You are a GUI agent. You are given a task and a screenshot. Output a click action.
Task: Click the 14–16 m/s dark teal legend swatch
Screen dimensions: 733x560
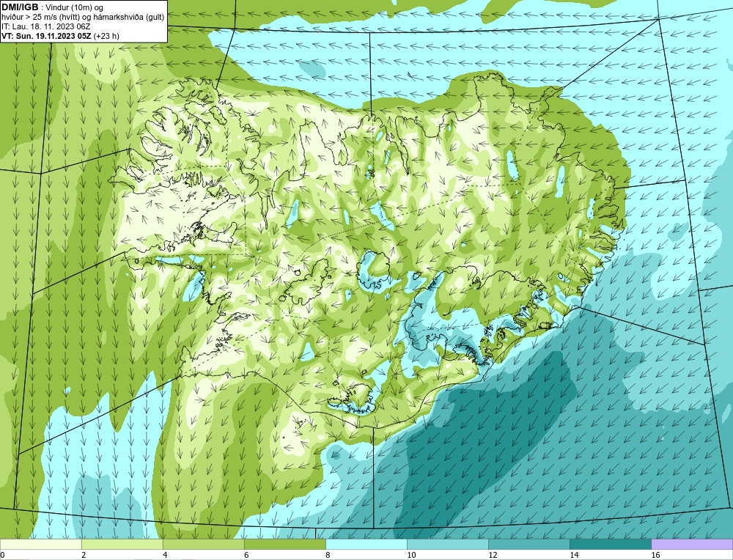pos(610,545)
